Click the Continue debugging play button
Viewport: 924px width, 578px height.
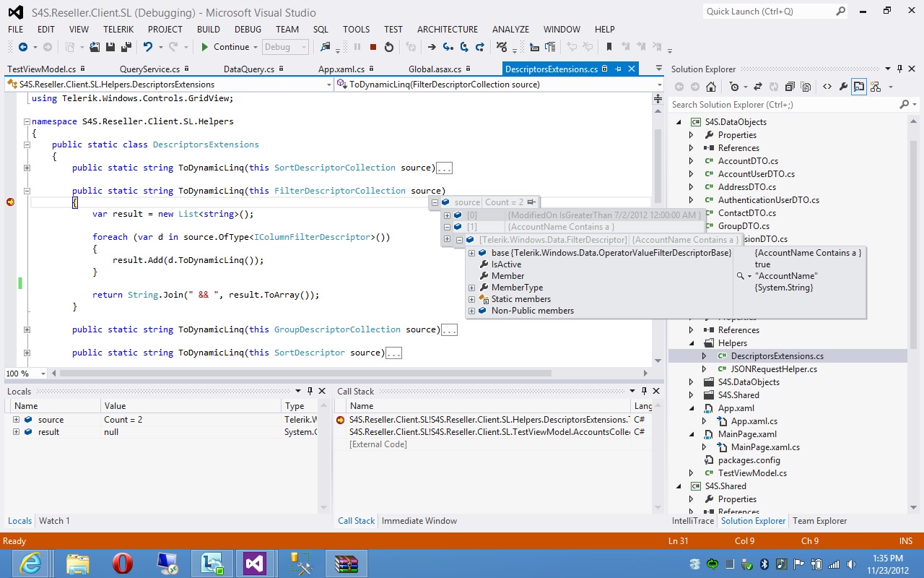point(205,47)
